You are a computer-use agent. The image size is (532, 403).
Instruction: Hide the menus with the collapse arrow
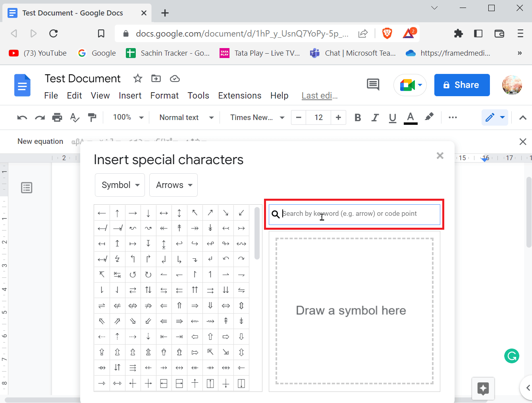pyautogui.click(x=523, y=118)
